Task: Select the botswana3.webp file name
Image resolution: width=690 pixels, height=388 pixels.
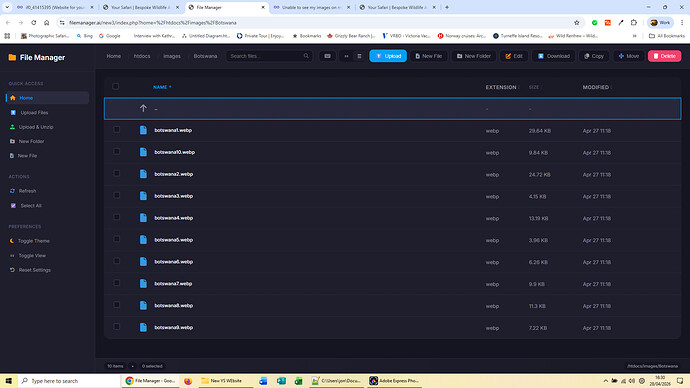Action: point(173,196)
